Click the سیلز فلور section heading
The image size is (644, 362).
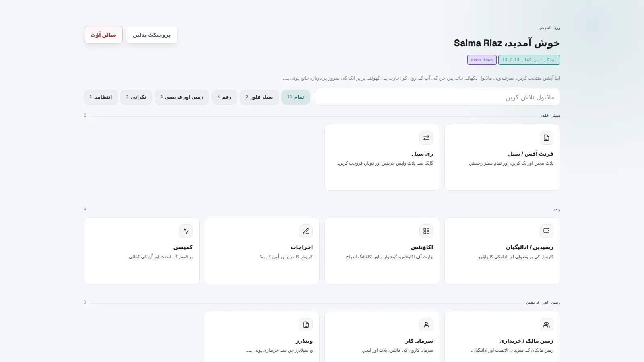coord(550,115)
